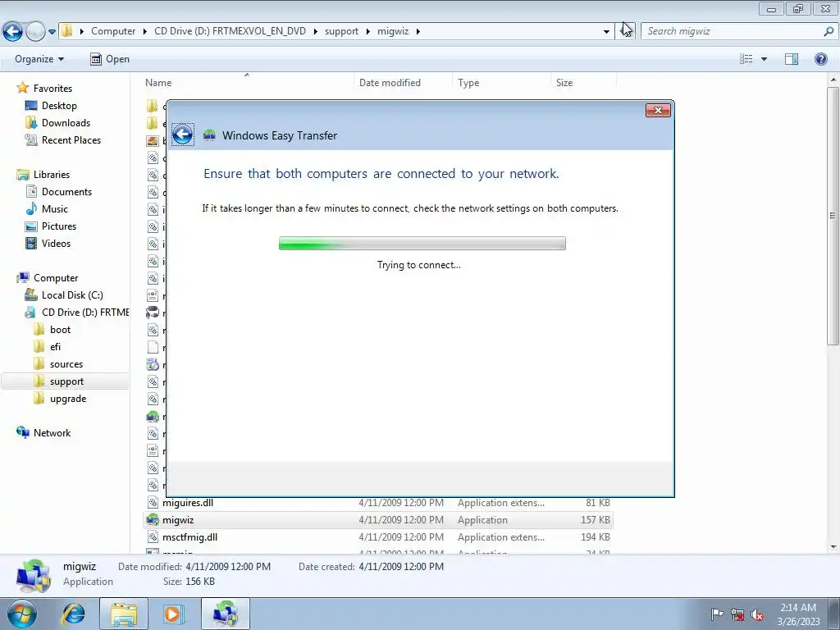Open Music library
Screen dimensions: 840x630
click(55, 209)
